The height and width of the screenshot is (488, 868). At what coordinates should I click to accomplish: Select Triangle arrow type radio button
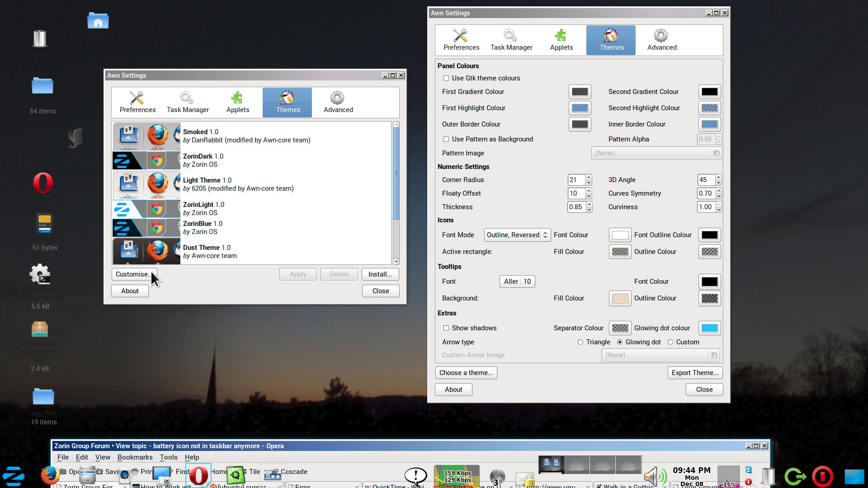(580, 342)
